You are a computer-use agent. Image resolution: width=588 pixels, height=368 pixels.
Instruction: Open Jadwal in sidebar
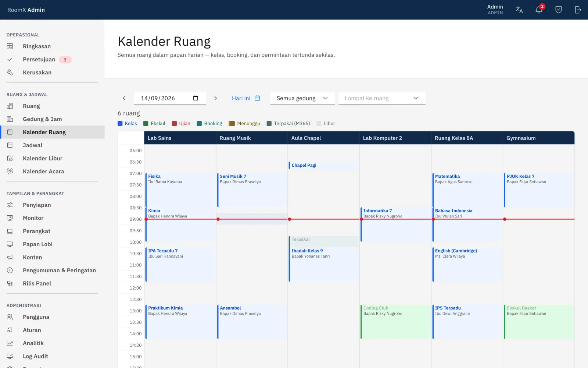click(x=52, y=145)
